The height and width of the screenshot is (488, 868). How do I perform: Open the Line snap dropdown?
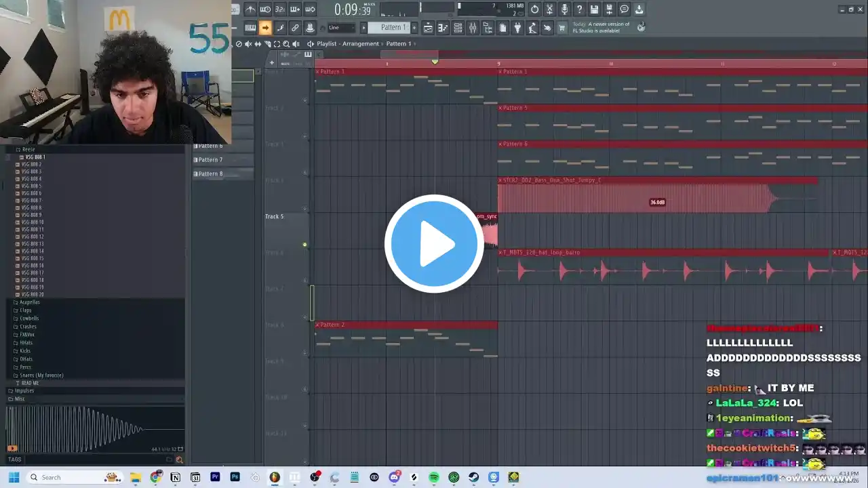341,28
